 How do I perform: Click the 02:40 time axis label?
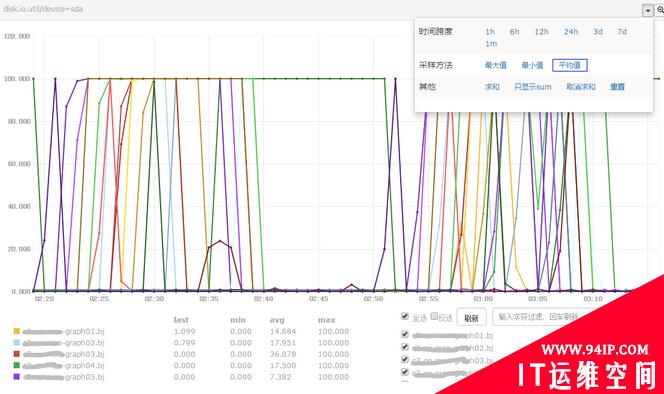coord(263,299)
